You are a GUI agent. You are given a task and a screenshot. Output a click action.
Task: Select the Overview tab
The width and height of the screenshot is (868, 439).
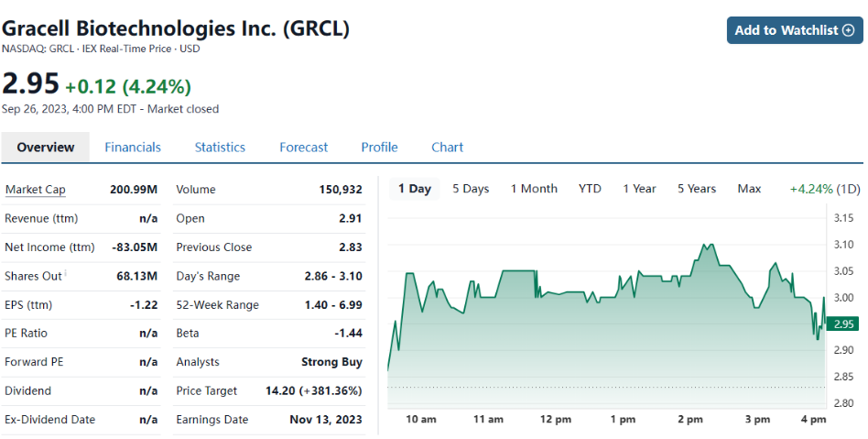click(46, 147)
